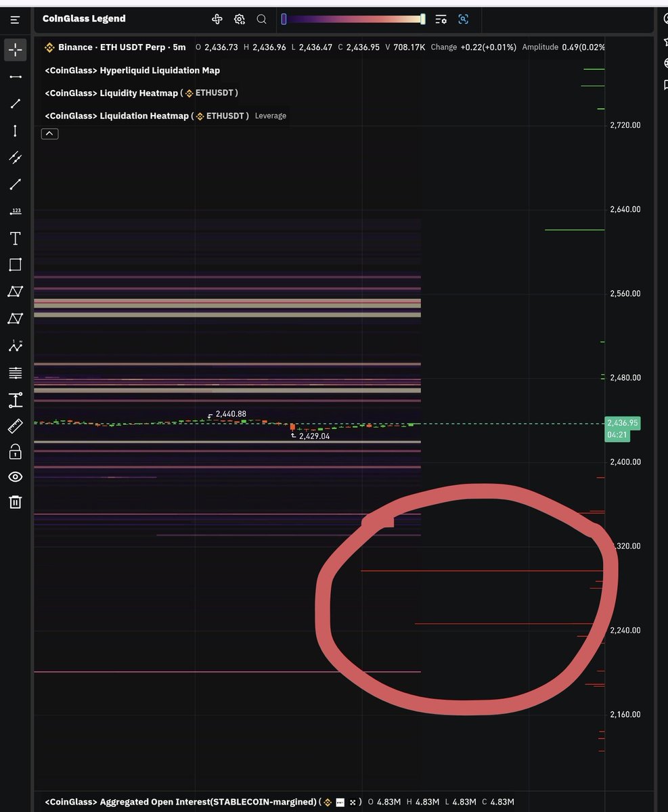Click the screenshot capture icon
This screenshot has height=812, width=668.
[464, 19]
